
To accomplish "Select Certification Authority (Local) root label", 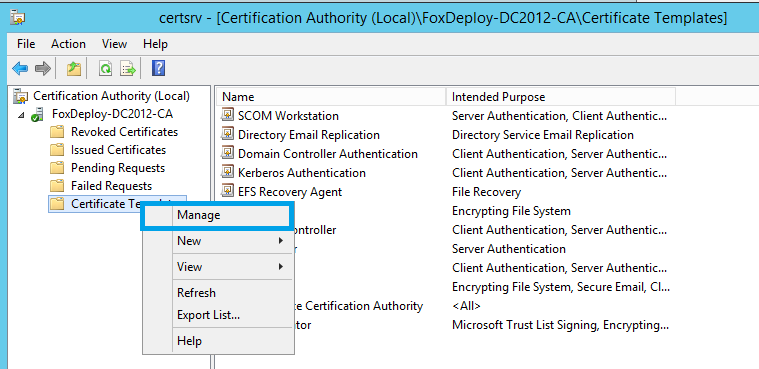I will [111, 96].
